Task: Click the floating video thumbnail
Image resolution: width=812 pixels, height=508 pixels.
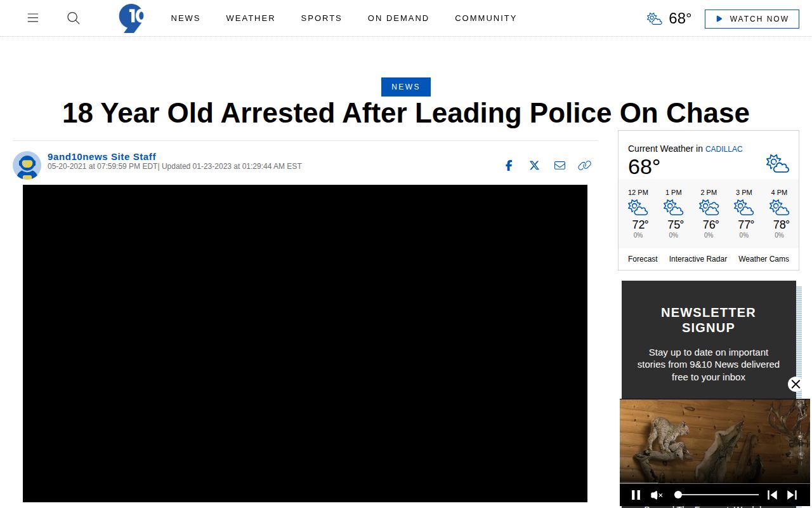Action: [x=715, y=441]
